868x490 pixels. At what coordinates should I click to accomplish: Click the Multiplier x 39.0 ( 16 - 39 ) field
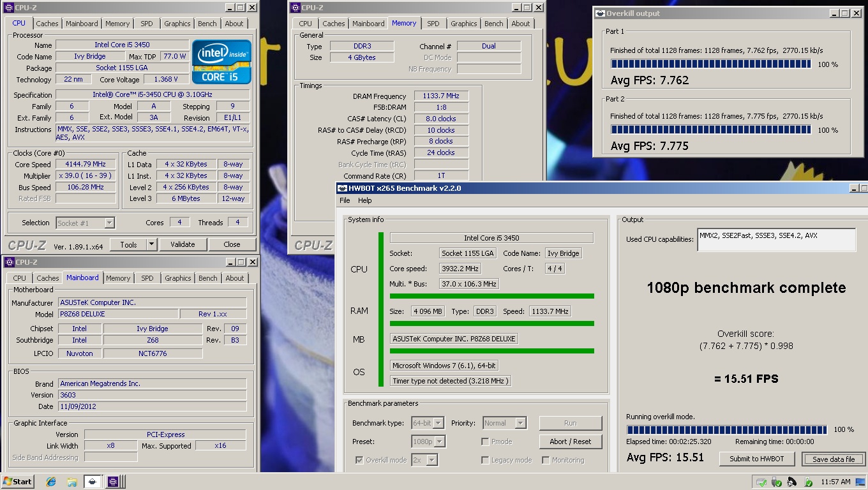[86, 175]
